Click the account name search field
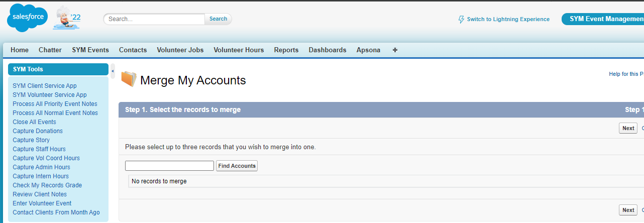This screenshot has height=223, width=644. (170, 166)
